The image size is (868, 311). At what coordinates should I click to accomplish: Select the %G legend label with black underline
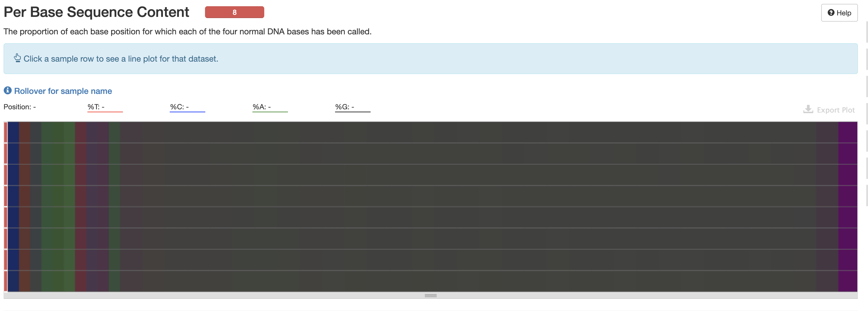tap(344, 107)
